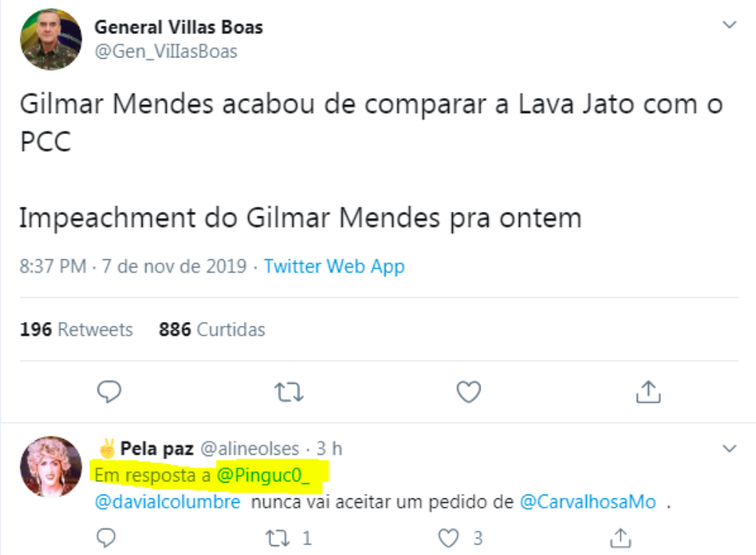Like the Pela paz reply
The image size is (756, 555).
point(450,538)
